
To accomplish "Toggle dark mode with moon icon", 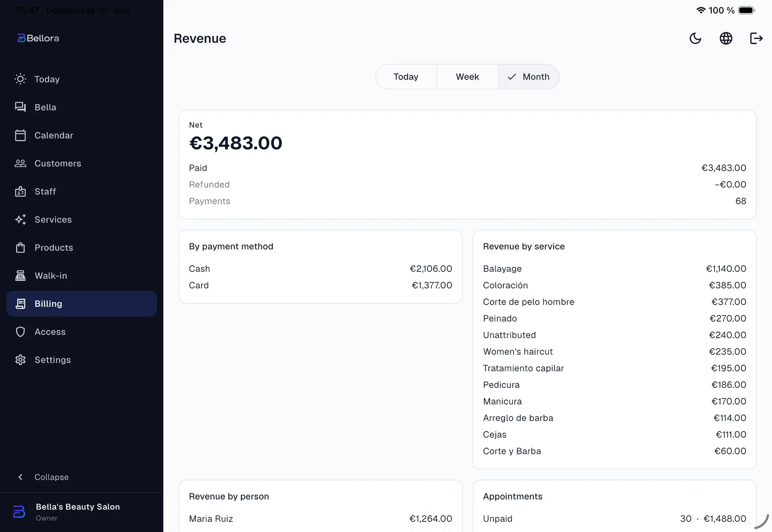I will (695, 38).
